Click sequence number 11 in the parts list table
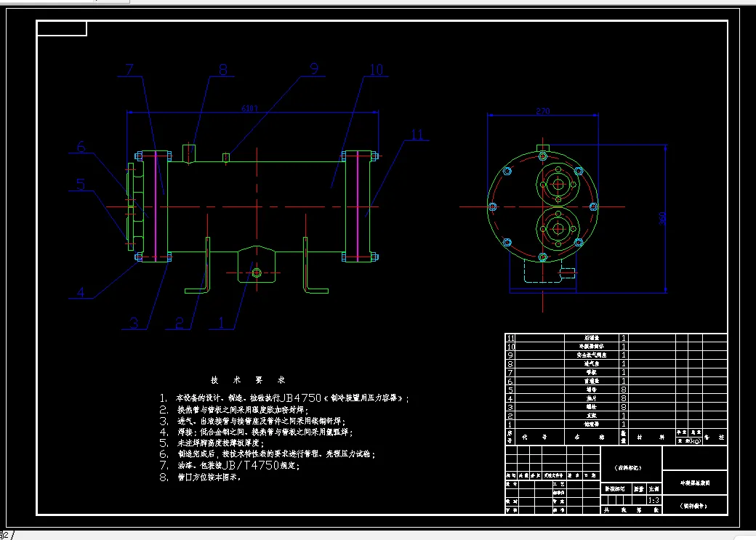Screen dimensions: 756x540 click(510, 338)
